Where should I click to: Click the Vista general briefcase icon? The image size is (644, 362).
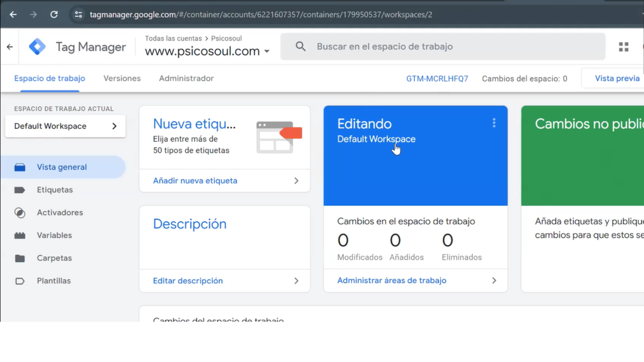(20, 167)
